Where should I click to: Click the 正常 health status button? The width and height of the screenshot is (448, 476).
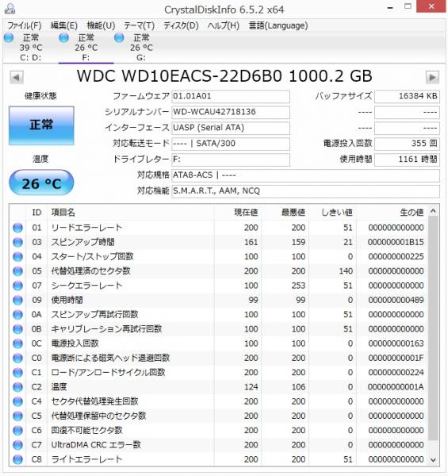pos(41,125)
